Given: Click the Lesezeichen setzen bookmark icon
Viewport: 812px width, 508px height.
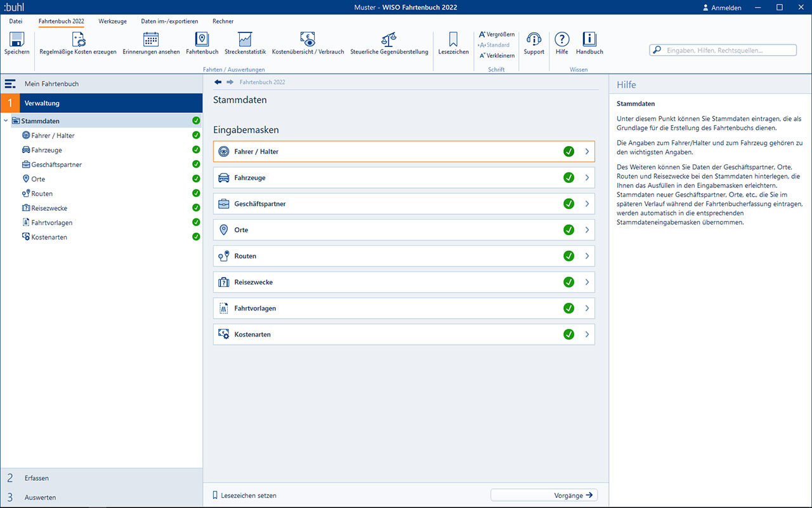Looking at the screenshot, I should tap(215, 495).
